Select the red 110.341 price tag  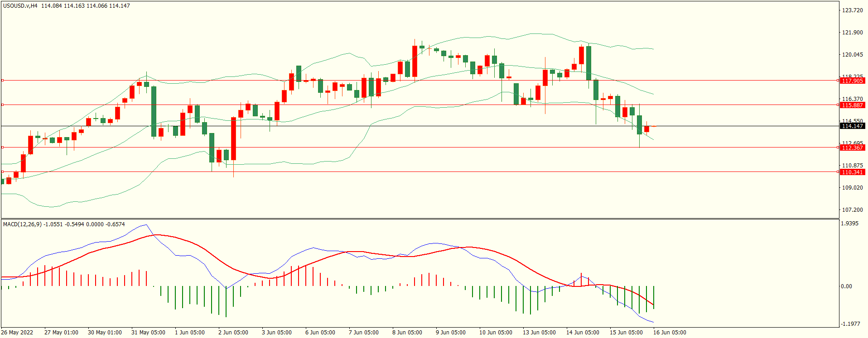852,172
